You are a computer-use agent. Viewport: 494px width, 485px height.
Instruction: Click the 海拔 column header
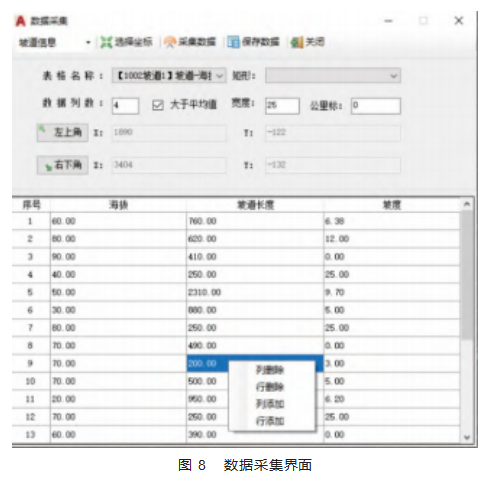point(118,205)
